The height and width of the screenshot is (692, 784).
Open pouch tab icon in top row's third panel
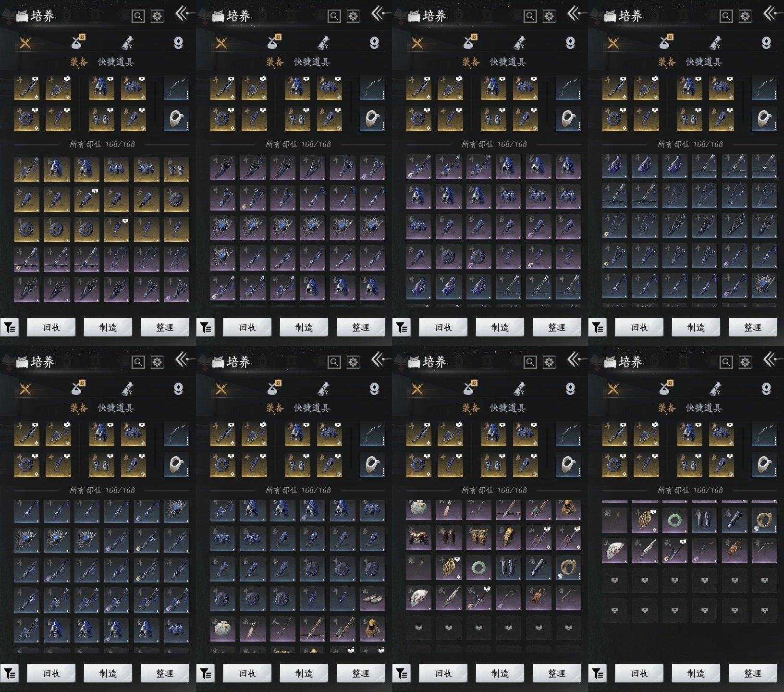click(x=469, y=42)
